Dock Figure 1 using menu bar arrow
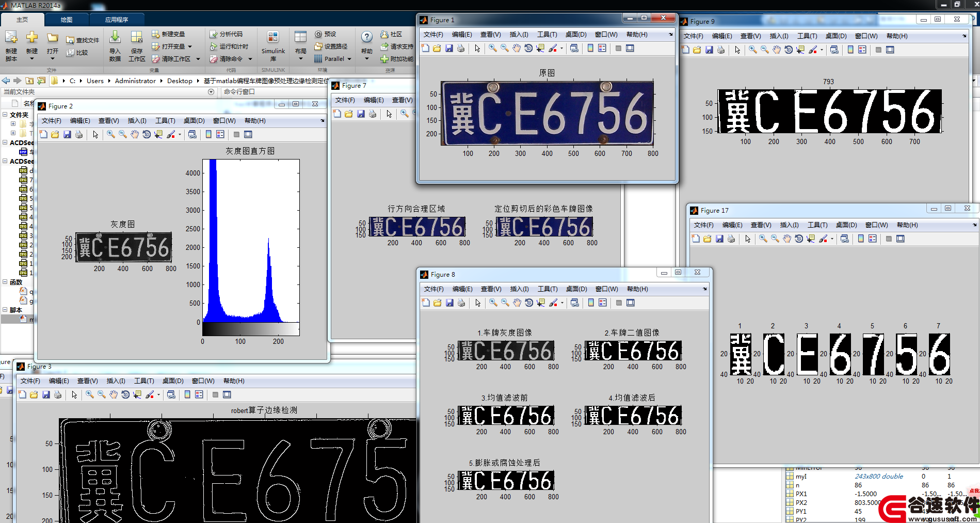980x523 pixels. pos(670,35)
